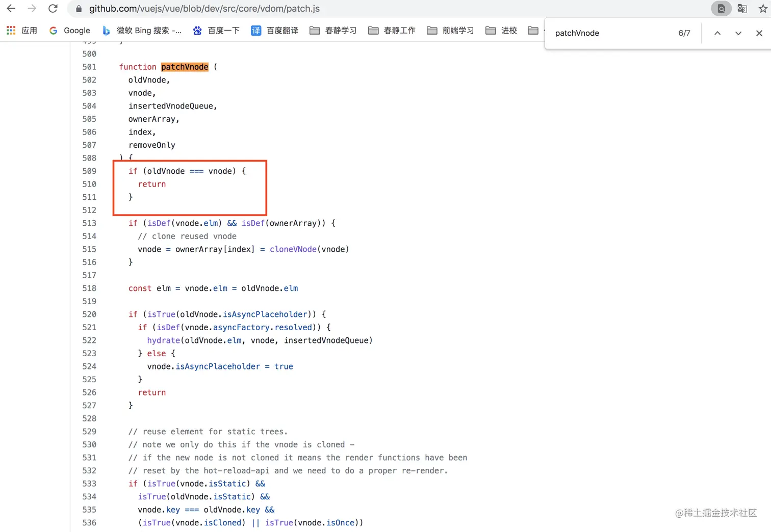Open the translate page icon
The width and height of the screenshot is (771, 532).
point(742,9)
